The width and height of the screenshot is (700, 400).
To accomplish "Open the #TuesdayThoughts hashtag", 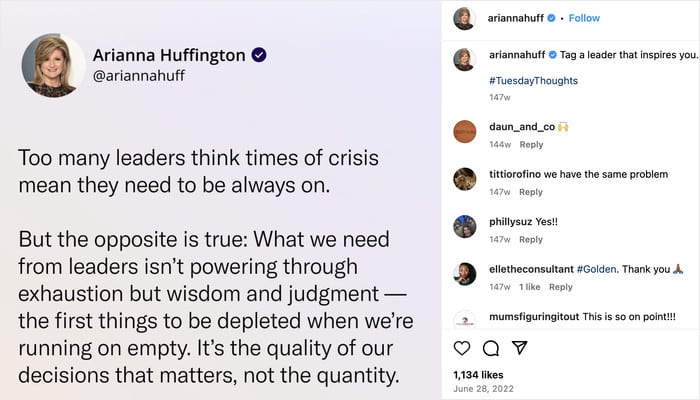I will (x=533, y=80).
